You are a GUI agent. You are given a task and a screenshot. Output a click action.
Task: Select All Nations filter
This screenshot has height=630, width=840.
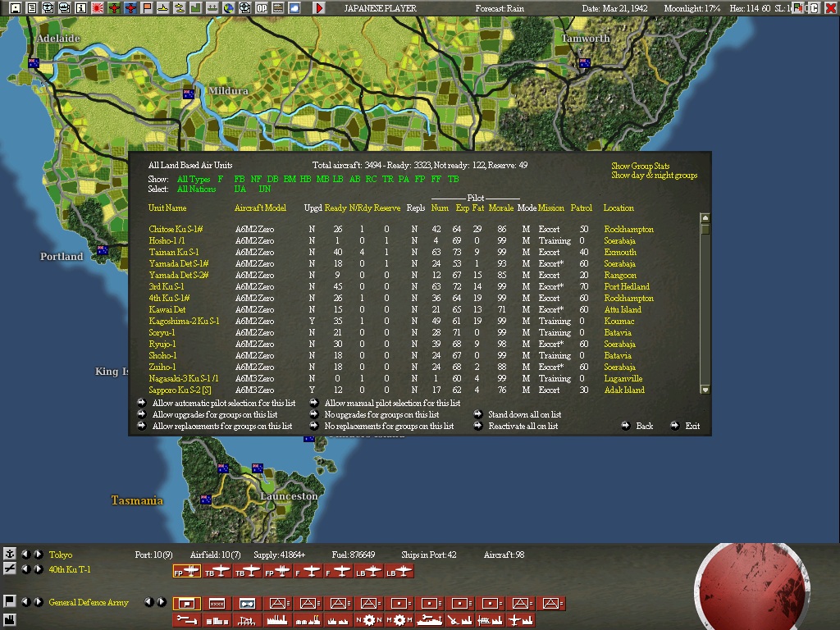(x=197, y=189)
